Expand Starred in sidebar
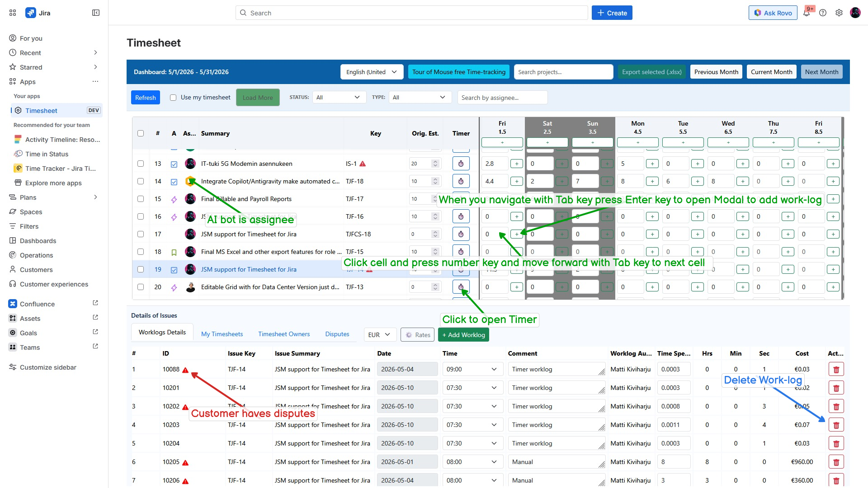Image resolution: width=868 pixels, height=488 pixels. pyautogui.click(x=95, y=67)
